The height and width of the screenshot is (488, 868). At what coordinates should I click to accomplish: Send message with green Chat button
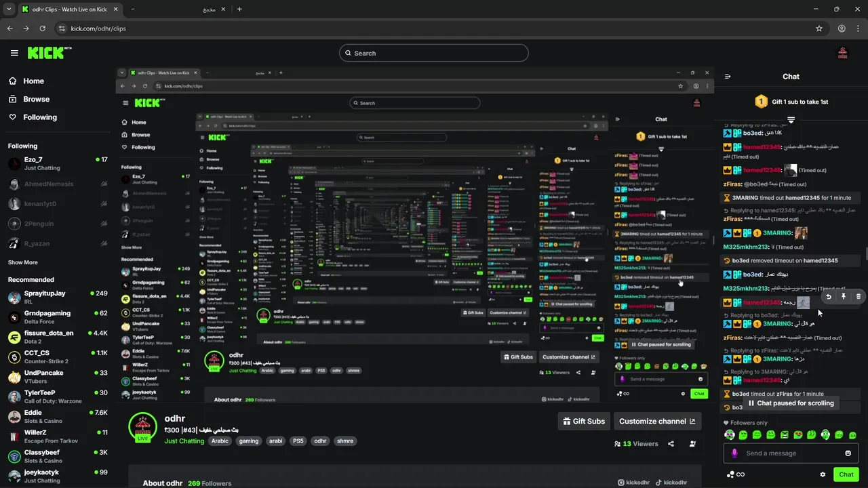pyautogui.click(x=846, y=474)
